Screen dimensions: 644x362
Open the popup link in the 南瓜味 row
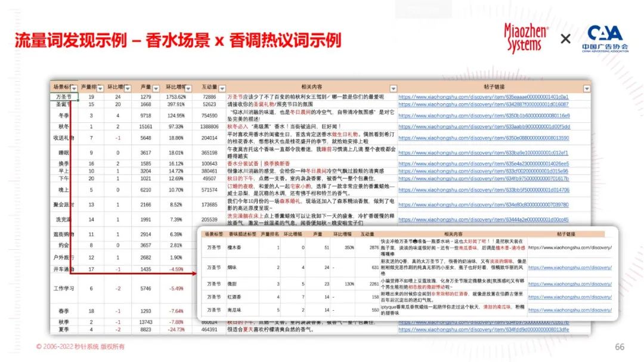pos(570,310)
